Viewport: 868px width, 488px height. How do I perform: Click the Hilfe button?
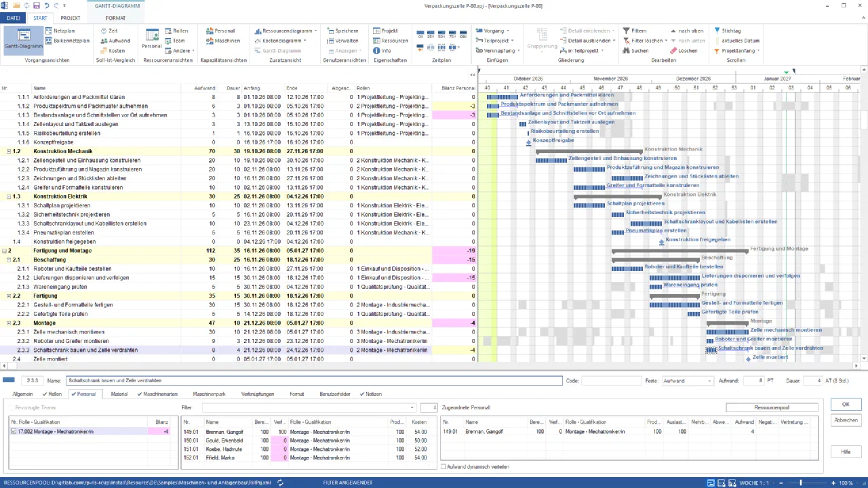click(x=846, y=452)
